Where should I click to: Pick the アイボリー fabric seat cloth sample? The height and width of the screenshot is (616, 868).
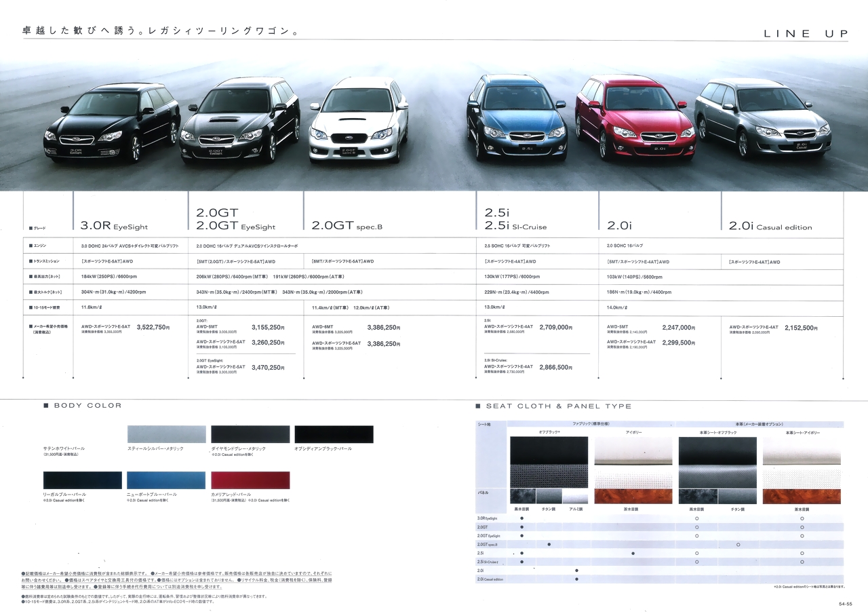pyautogui.click(x=633, y=461)
